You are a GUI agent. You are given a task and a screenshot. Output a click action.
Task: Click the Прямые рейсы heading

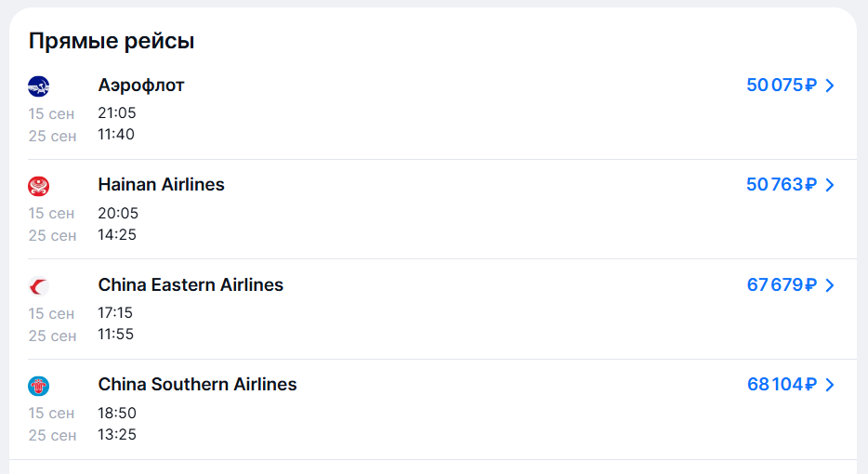click(112, 41)
